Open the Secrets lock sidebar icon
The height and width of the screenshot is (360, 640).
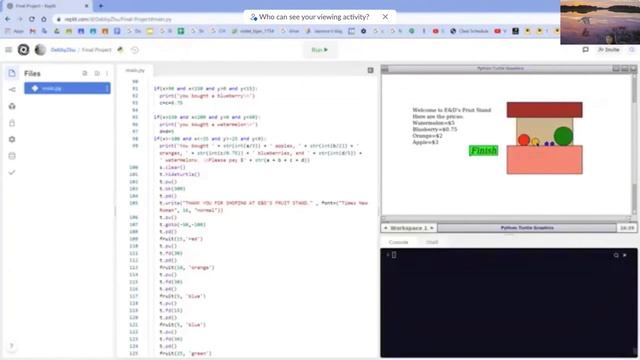pos(12,123)
